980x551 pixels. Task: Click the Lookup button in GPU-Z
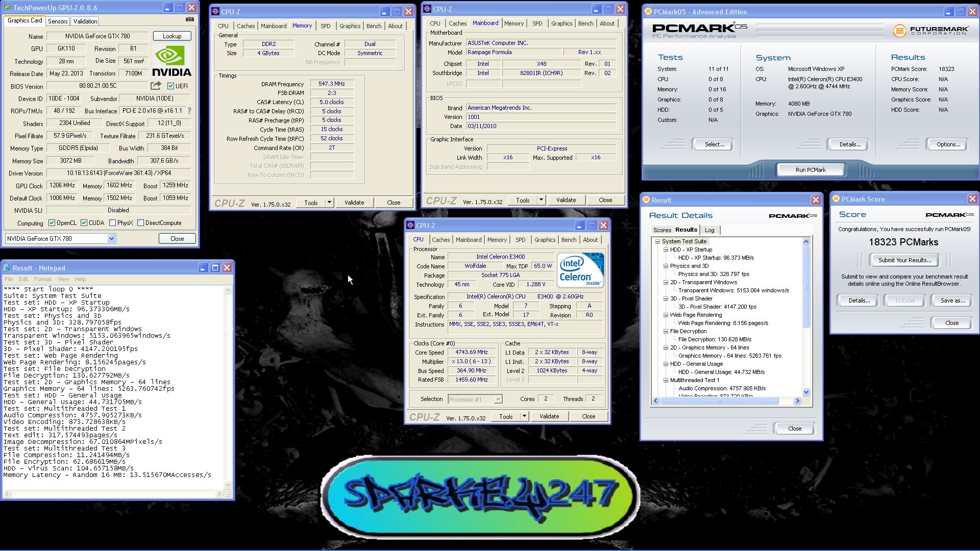click(x=172, y=36)
